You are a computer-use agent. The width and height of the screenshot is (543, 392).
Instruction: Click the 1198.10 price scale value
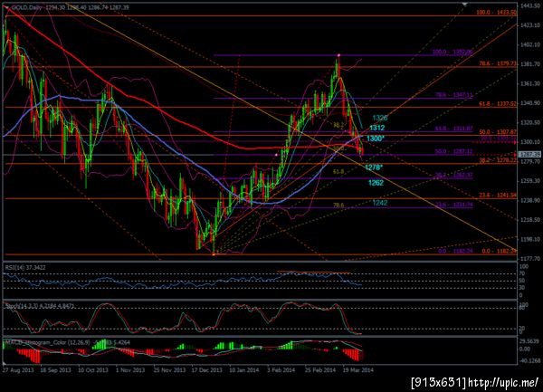pyautogui.click(x=530, y=239)
